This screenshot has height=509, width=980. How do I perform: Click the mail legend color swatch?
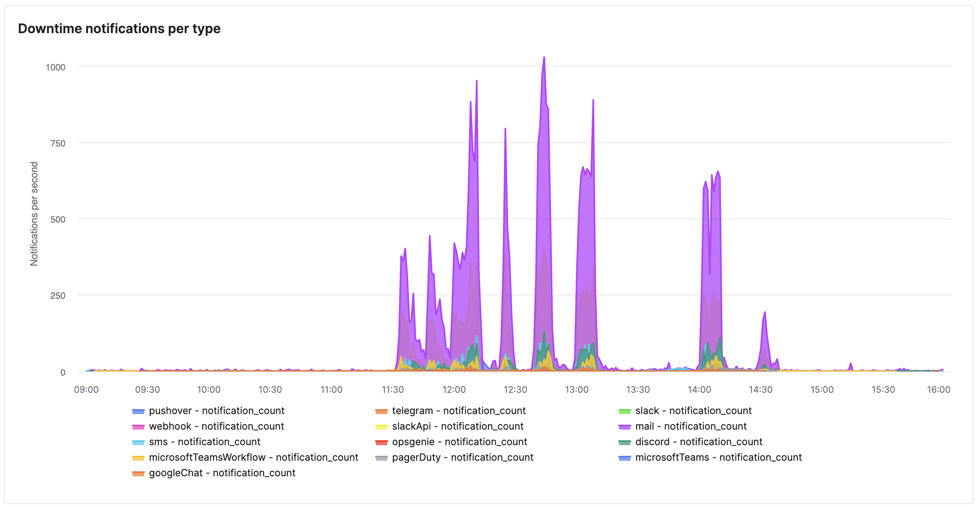pyautogui.click(x=625, y=427)
